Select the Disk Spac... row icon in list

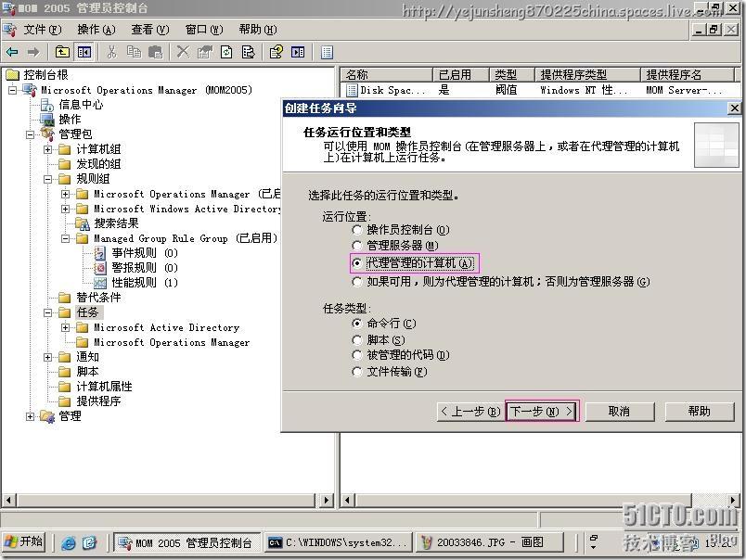pos(352,90)
